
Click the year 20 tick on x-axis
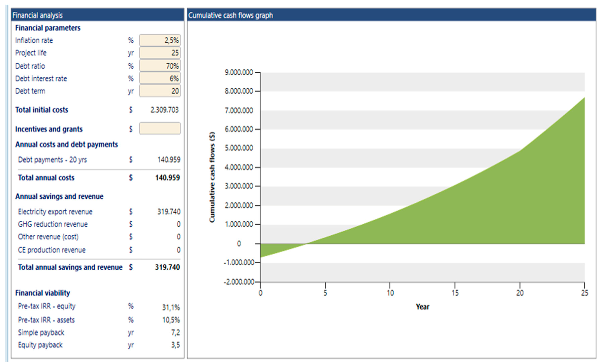520,293
